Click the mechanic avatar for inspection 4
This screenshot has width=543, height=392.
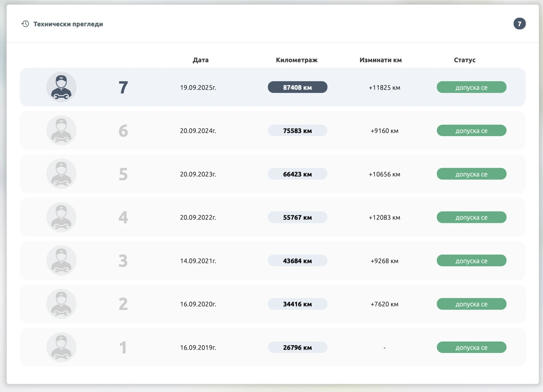click(61, 217)
